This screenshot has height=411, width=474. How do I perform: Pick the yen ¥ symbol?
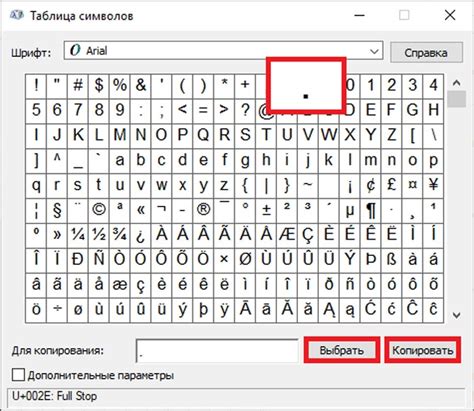pos(433,186)
